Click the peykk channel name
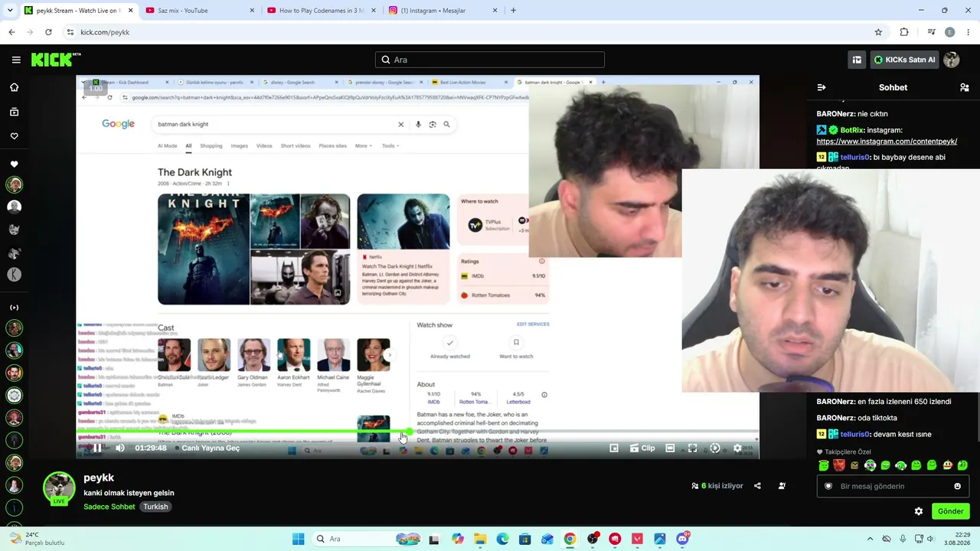Viewport: 980px width, 551px height. [x=99, y=478]
